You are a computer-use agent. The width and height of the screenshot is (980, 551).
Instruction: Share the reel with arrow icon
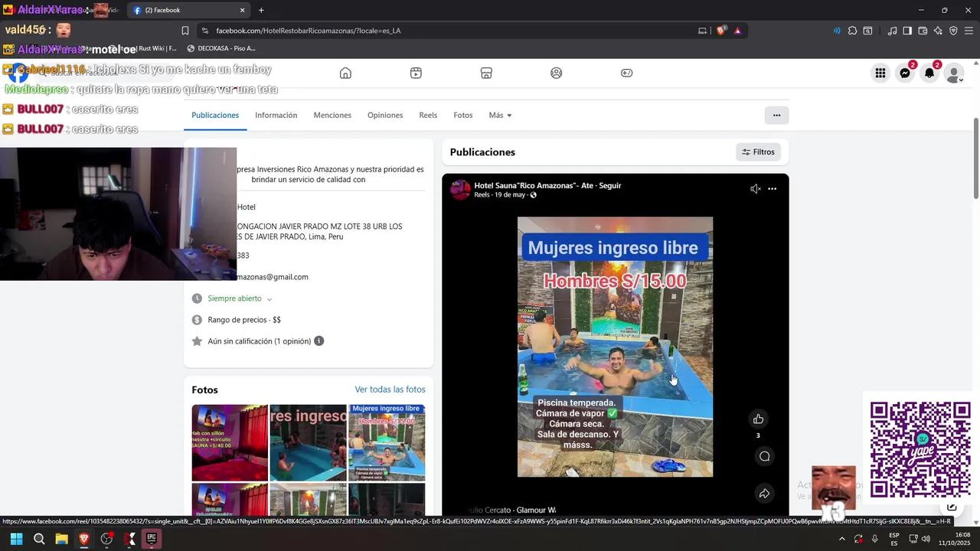pos(764,494)
